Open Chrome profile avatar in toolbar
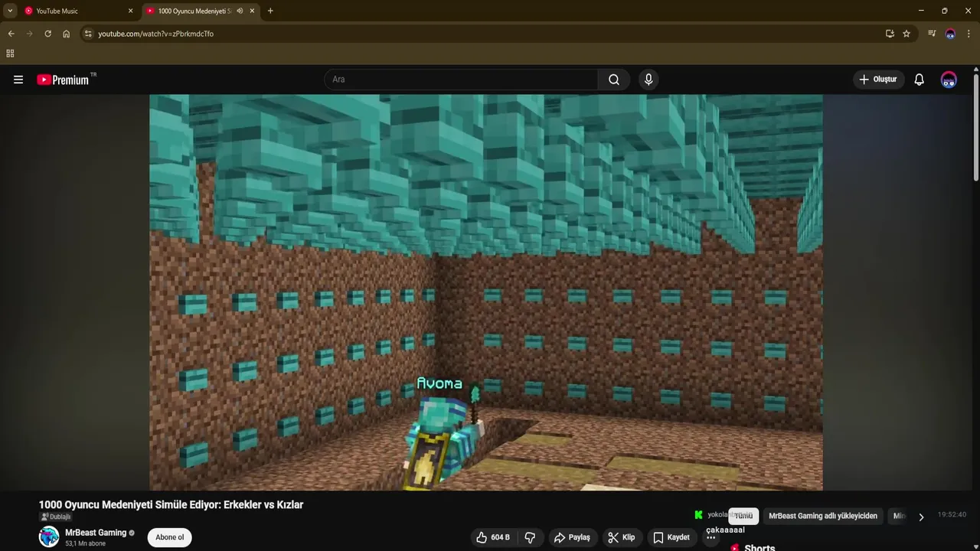The image size is (980, 551). tap(950, 34)
